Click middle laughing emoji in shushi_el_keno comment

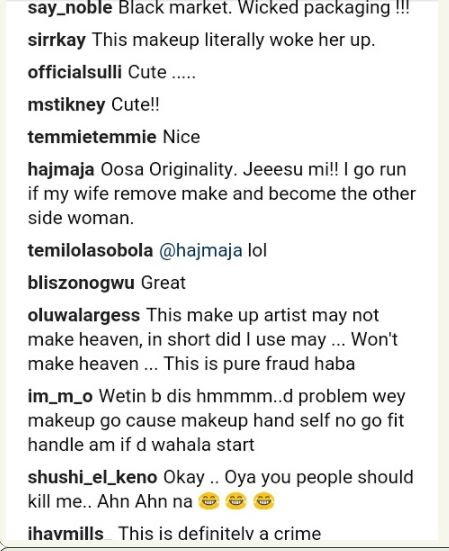pyautogui.click(x=236, y=501)
